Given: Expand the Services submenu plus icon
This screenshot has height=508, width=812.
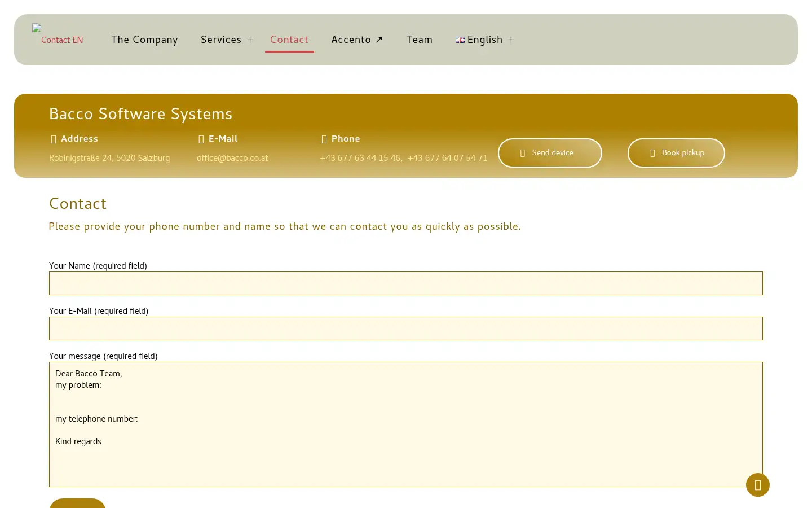Looking at the screenshot, I should point(250,40).
